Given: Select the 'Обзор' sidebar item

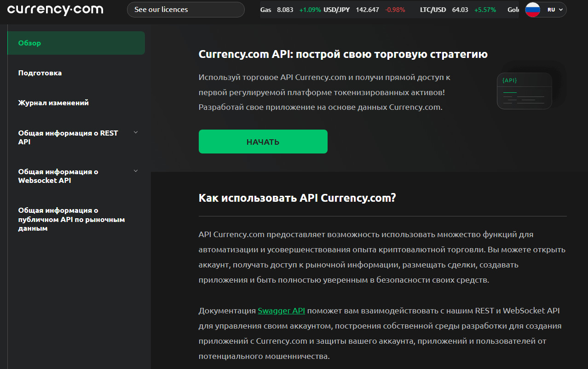Looking at the screenshot, I should tap(29, 43).
